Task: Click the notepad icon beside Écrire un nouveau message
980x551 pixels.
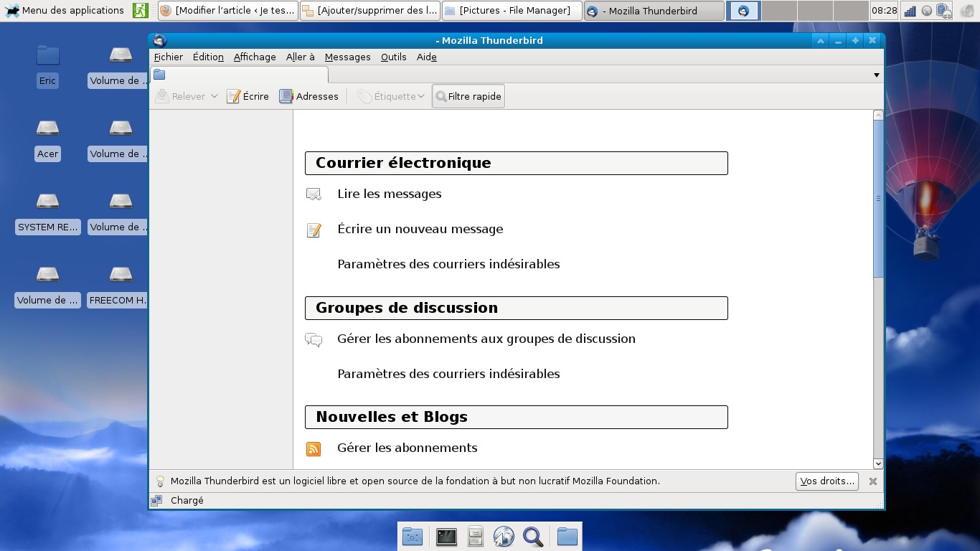Action: [x=314, y=230]
